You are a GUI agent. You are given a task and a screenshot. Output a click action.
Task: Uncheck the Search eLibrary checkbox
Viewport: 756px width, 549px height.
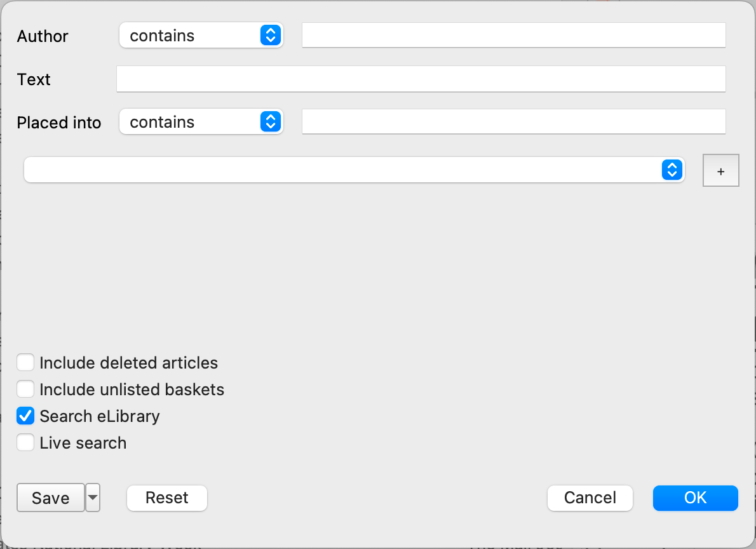25,416
